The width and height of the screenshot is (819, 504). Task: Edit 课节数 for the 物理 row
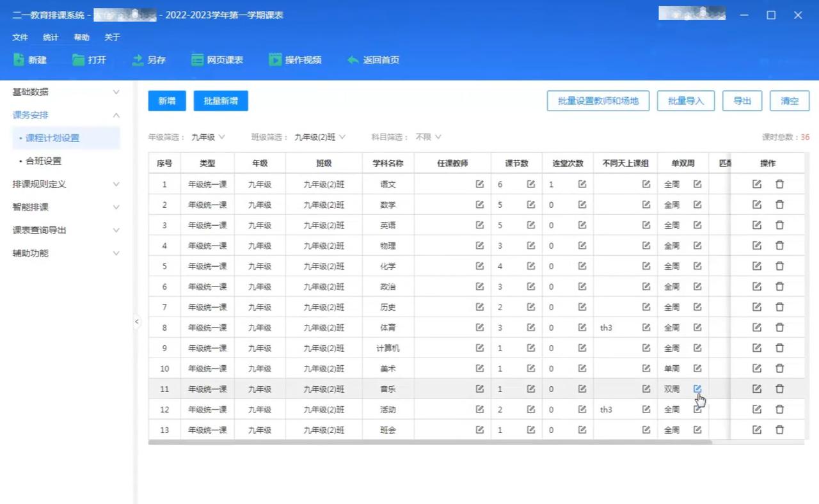[x=531, y=246]
